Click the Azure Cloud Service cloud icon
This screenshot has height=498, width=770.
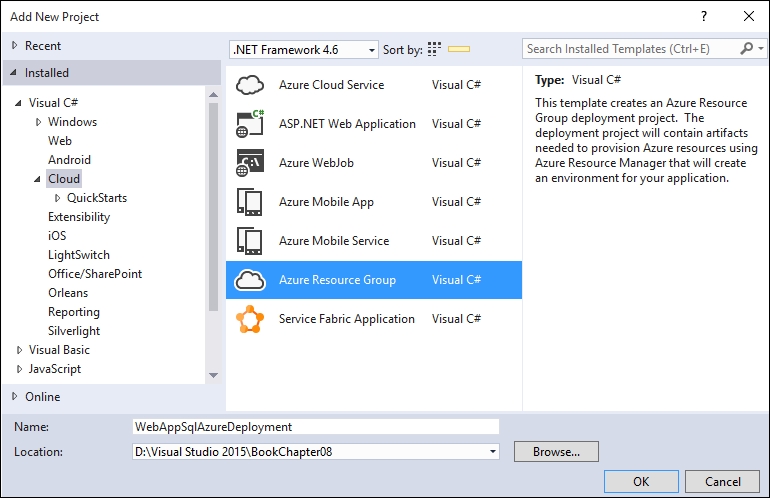(x=250, y=85)
